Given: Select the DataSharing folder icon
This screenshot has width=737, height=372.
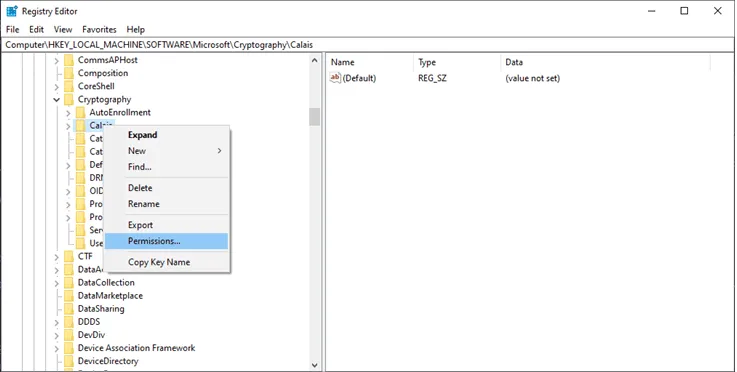Looking at the screenshot, I should (x=69, y=309).
